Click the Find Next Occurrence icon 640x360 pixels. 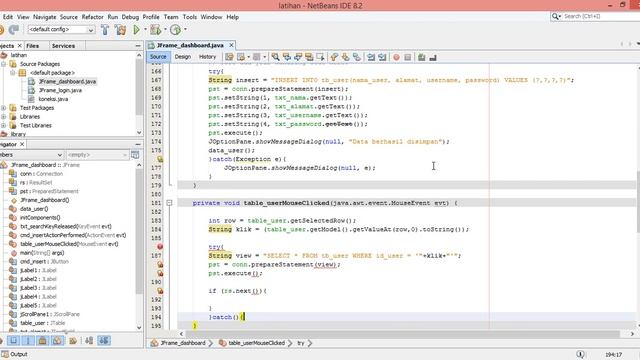[x=298, y=57]
